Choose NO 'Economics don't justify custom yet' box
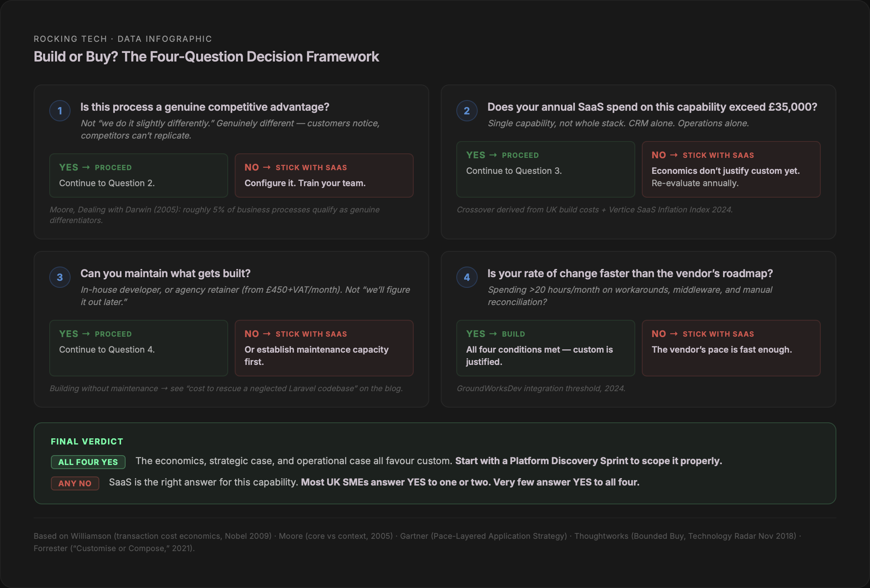870x588 pixels. click(731, 169)
